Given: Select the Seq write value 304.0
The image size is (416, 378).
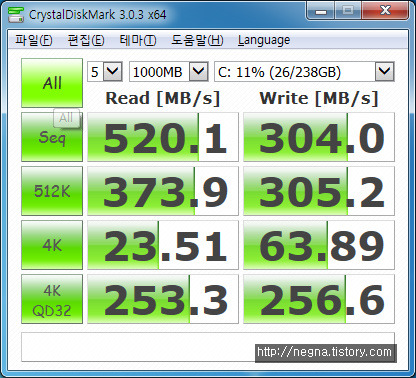Looking at the screenshot, I should 319,137.
